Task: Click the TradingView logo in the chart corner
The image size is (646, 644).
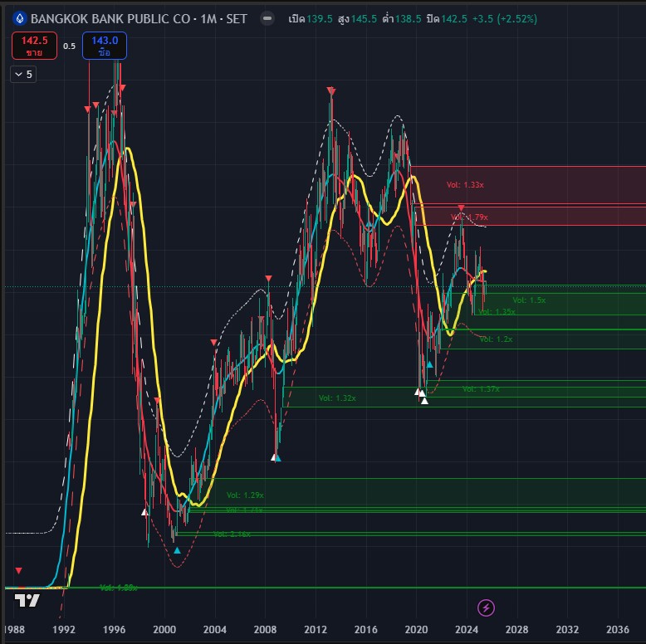Action: tap(27, 601)
